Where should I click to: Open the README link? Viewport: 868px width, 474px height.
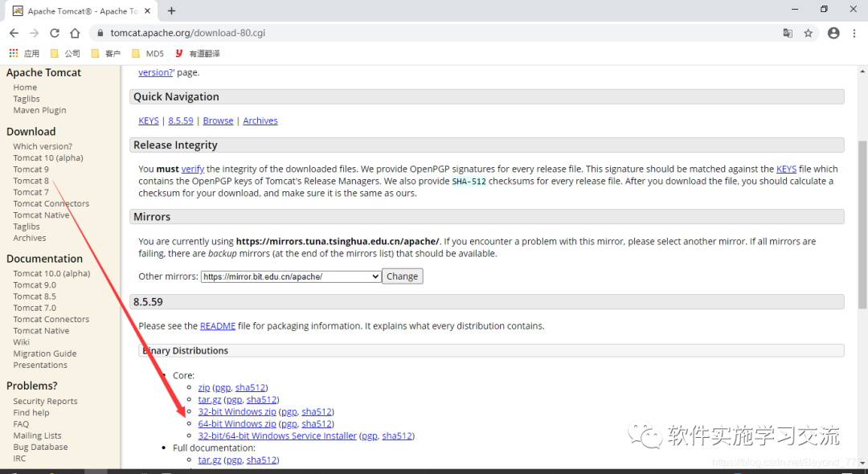(218, 325)
